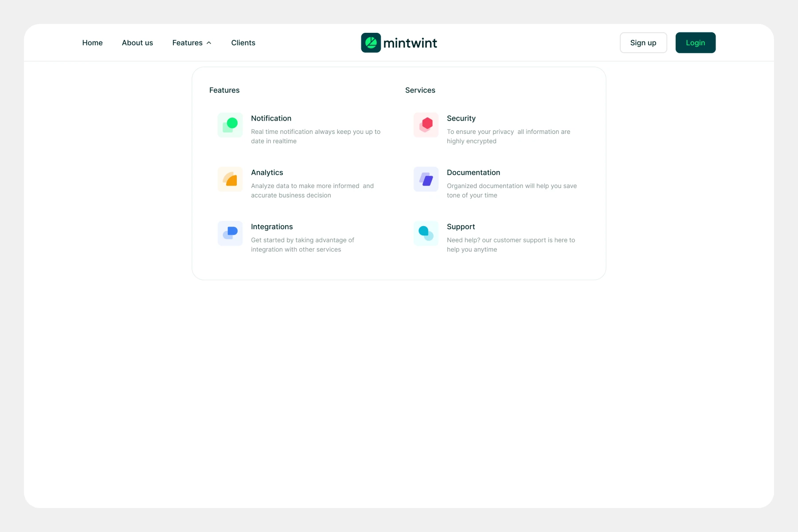Screen dimensions: 798x532
Task: Select the Documentation icon
Action: coord(426,179)
